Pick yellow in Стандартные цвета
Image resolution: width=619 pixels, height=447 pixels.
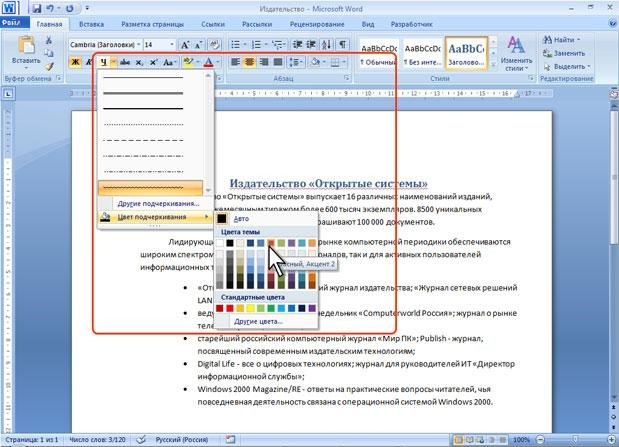250,308
